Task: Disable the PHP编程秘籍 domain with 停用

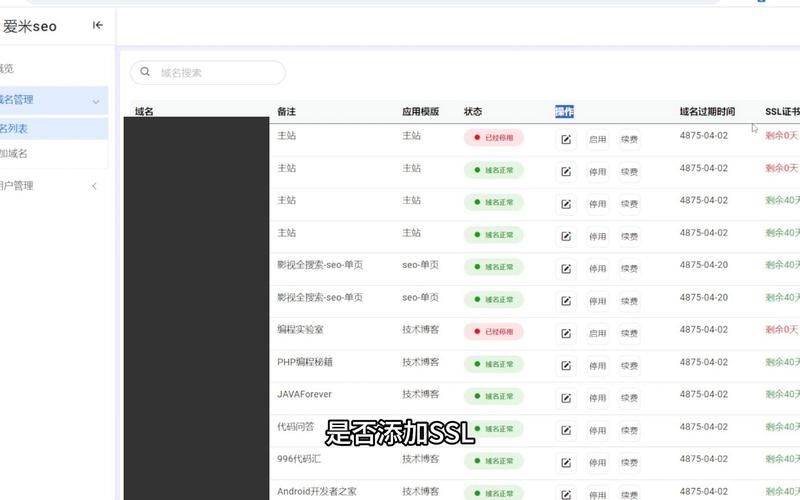Action: (x=597, y=365)
